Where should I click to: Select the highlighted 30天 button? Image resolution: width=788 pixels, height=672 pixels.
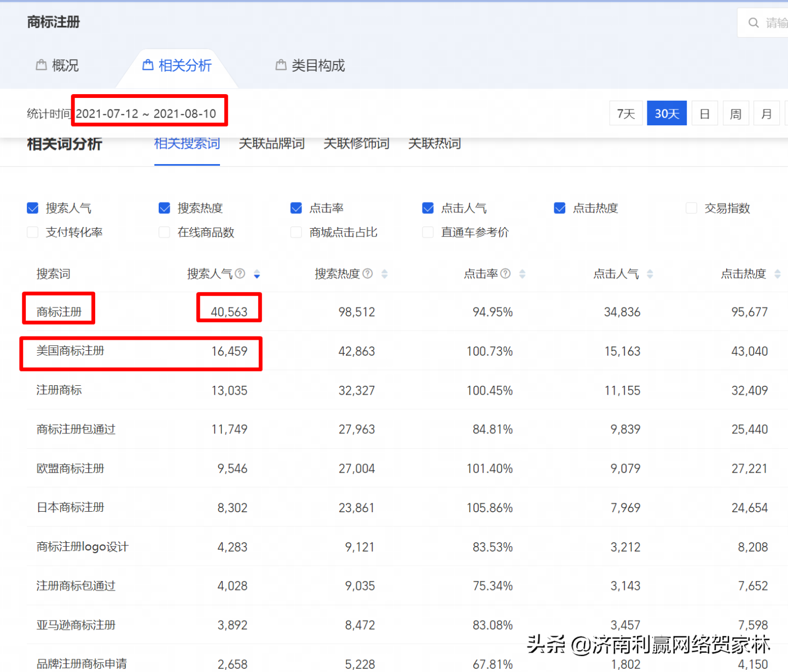667,113
